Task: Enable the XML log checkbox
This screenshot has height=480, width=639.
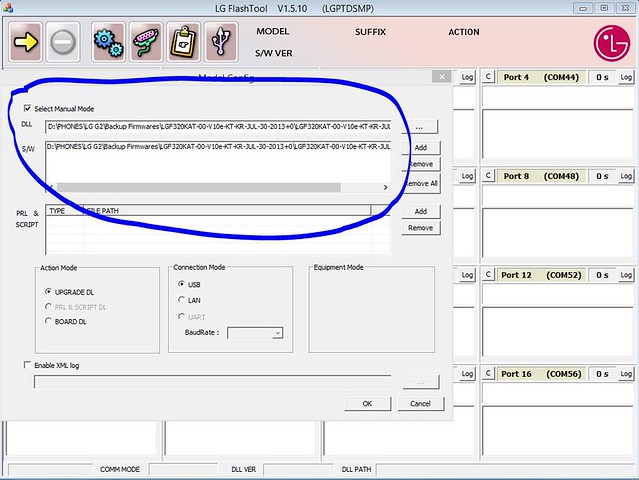Action: point(27,365)
